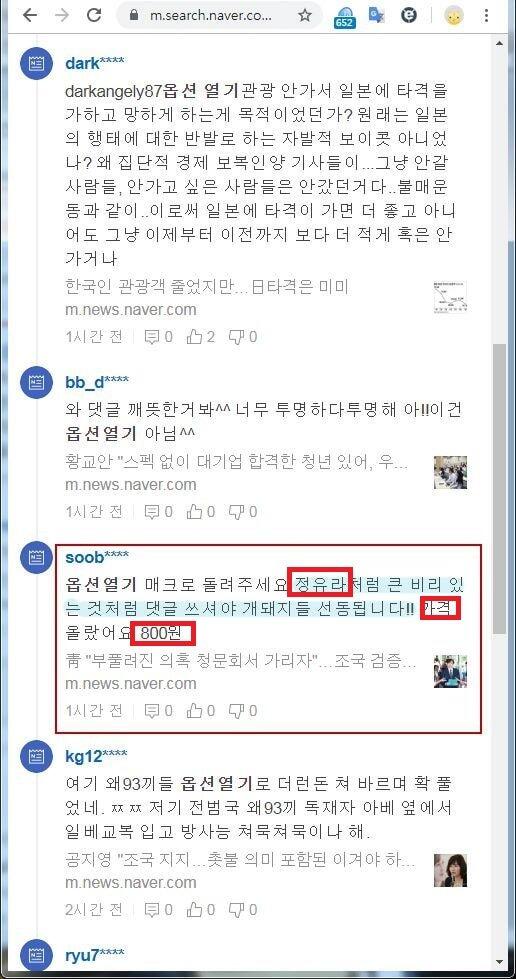Open the dark**** user profile link
This screenshot has width=516, height=979.
coord(95,64)
